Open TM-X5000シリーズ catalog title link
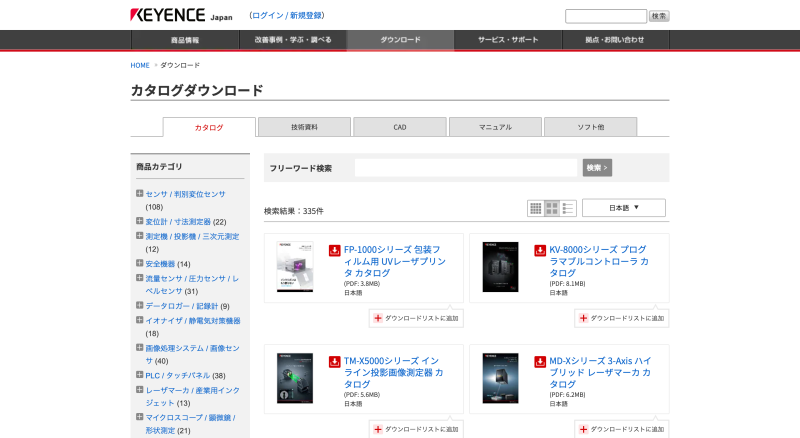 click(x=393, y=373)
